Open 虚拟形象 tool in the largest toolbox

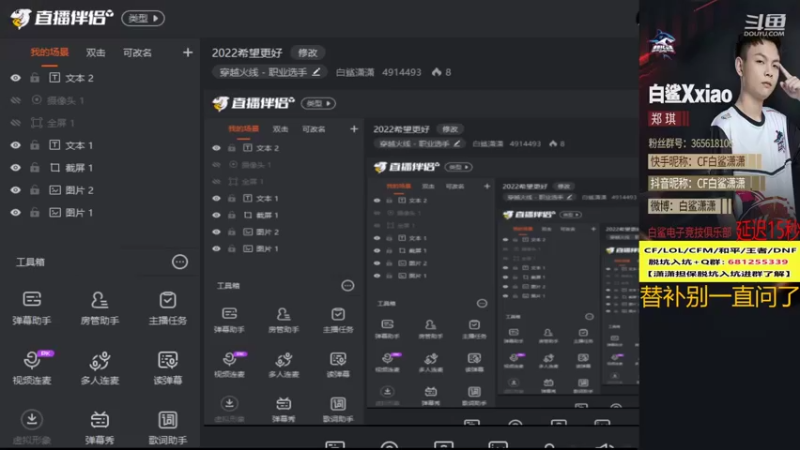[x=32, y=428]
